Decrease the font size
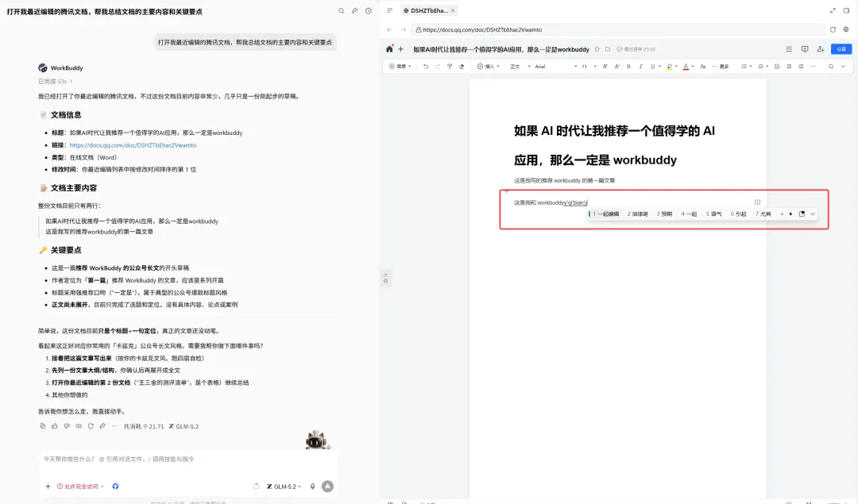Screen dimensions: 858x504 (616, 66)
